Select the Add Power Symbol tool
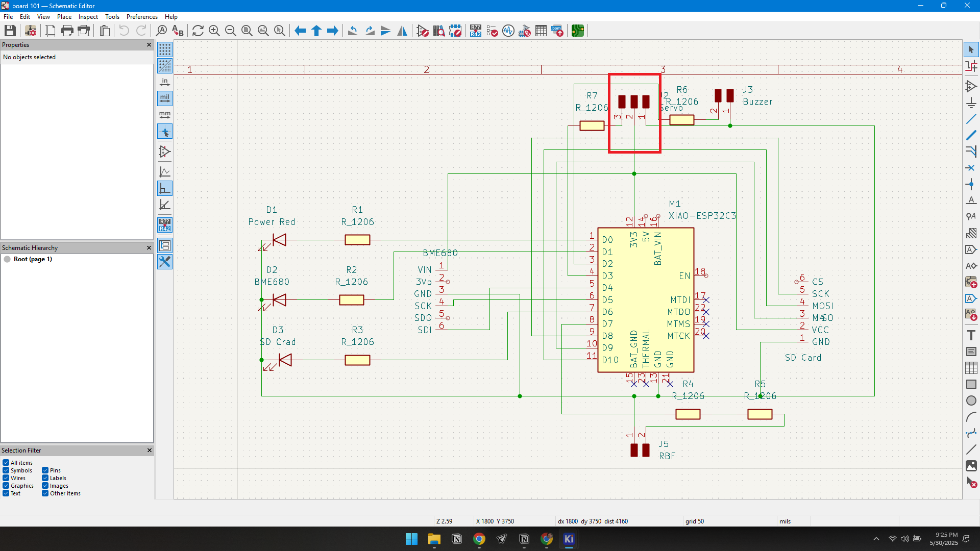980x551 pixels. (971, 103)
